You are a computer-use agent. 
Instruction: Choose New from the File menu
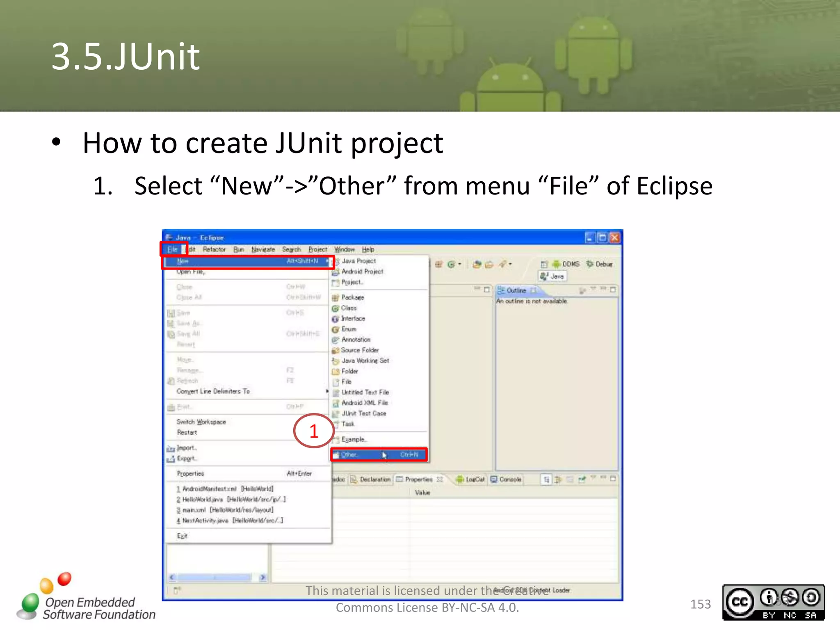[x=248, y=261]
